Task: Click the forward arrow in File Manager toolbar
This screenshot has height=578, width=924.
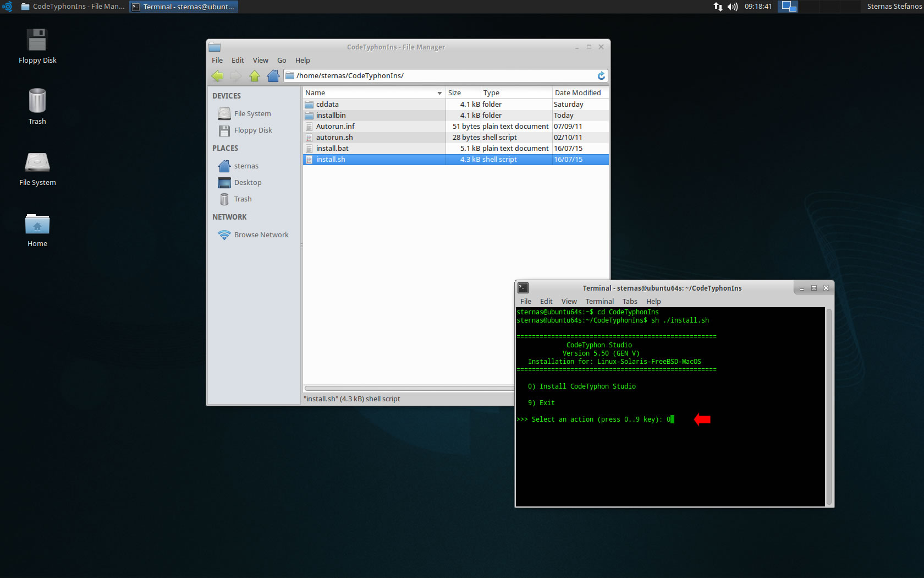Action: click(236, 76)
